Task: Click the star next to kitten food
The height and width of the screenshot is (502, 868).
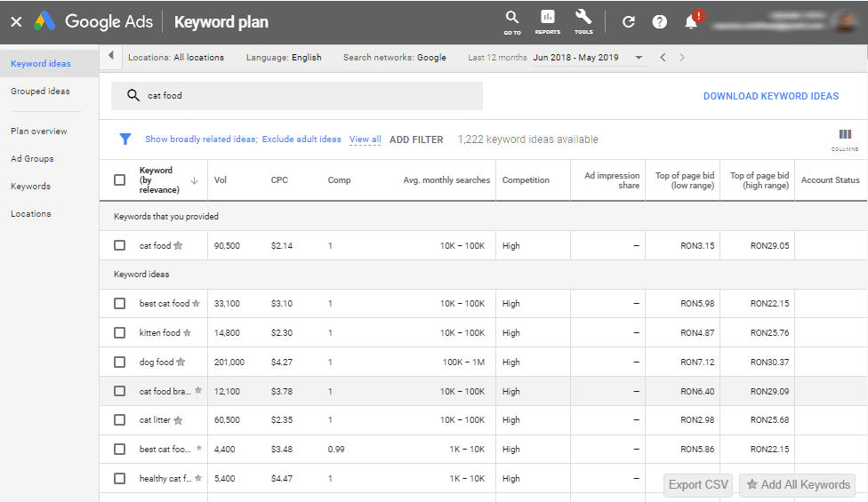Action: point(187,332)
